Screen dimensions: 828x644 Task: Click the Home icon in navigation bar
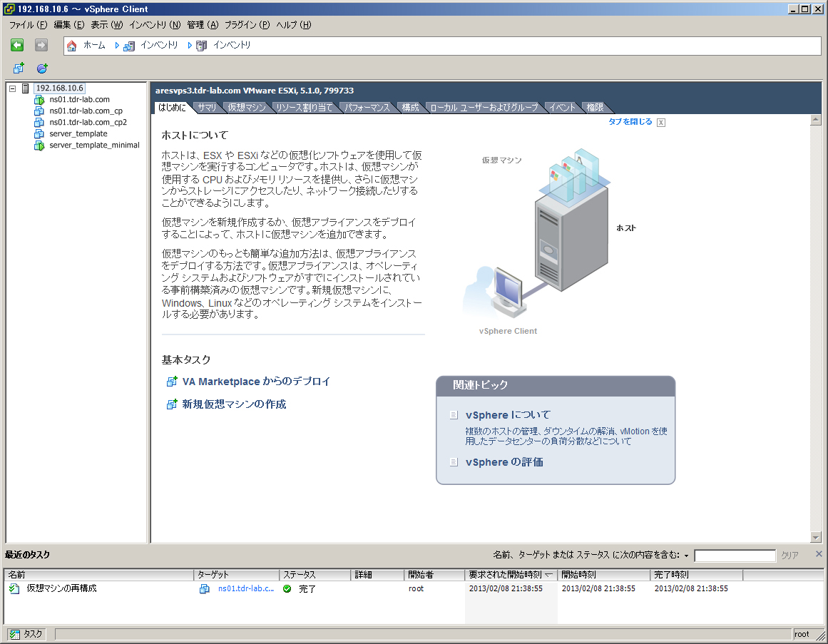point(71,46)
